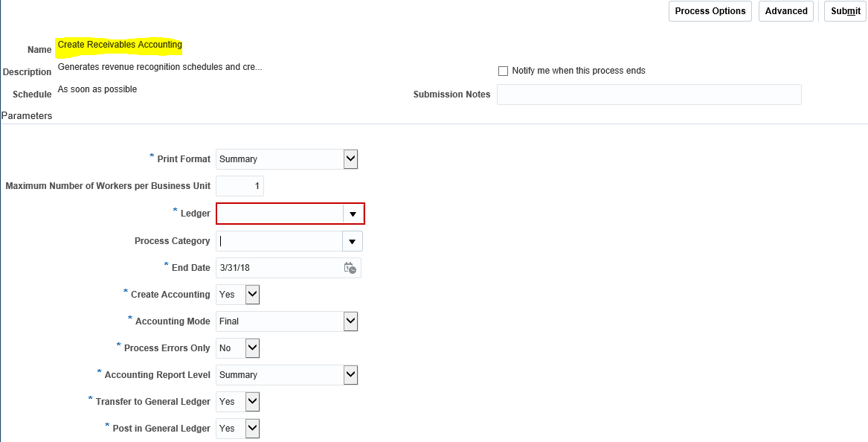This screenshot has height=442, width=868.
Task: Select the Maximum Number of Workers field
Action: point(239,185)
